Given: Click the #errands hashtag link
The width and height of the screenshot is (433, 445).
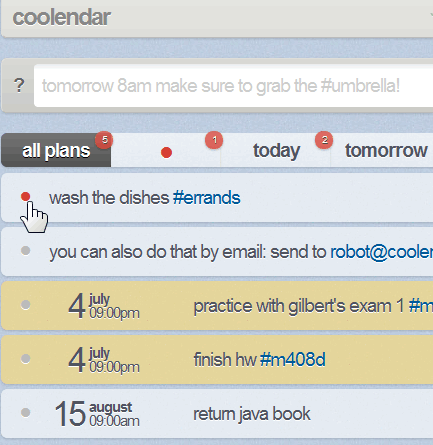Looking at the screenshot, I should (x=207, y=198).
